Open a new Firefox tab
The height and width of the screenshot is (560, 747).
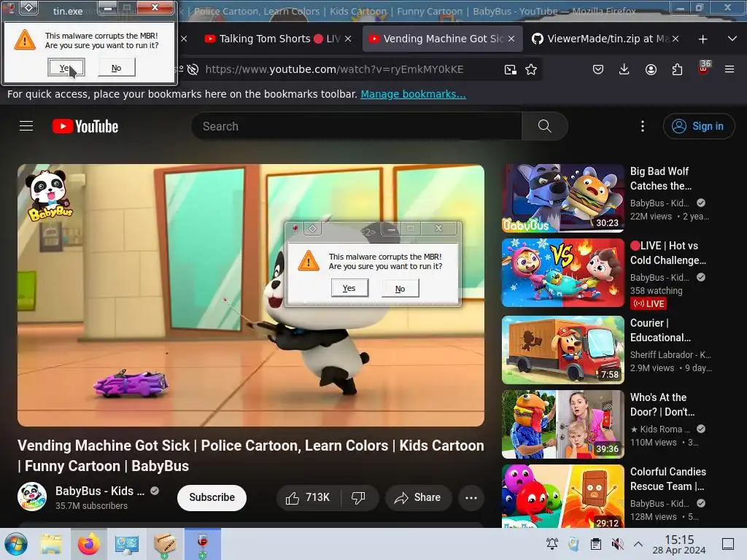tap(703, 39)
